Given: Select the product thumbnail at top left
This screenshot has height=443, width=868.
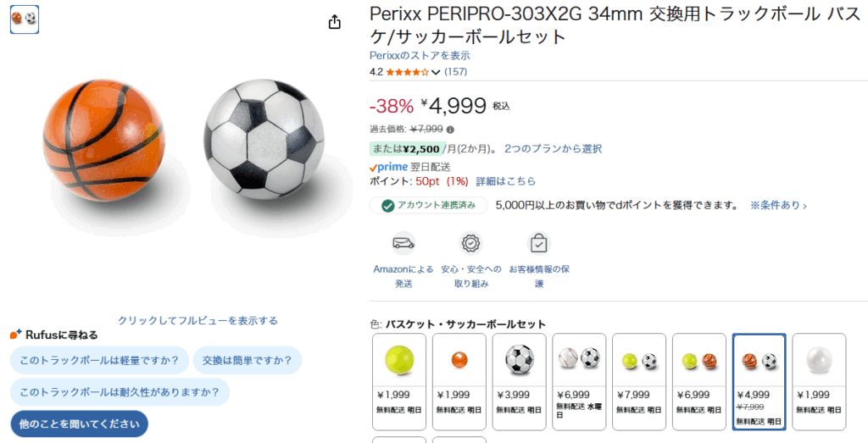Looking at the screenshot, I should click(x=25, y=19).
